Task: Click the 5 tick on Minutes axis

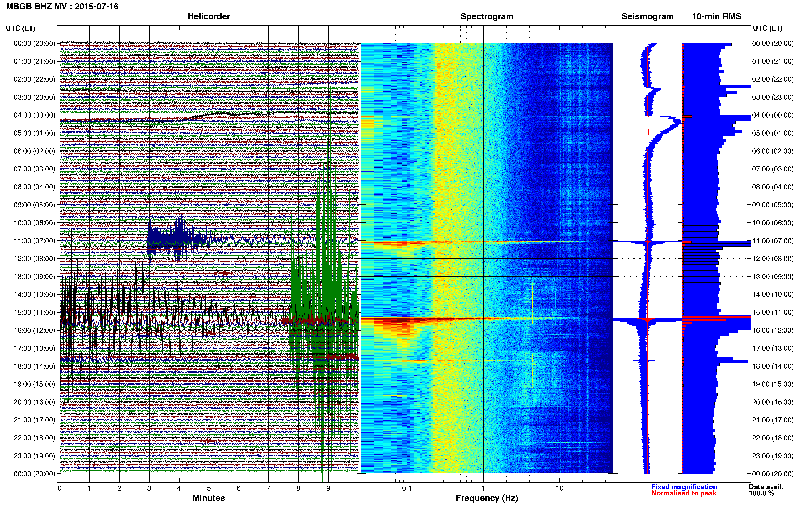Action: (209, 488)
